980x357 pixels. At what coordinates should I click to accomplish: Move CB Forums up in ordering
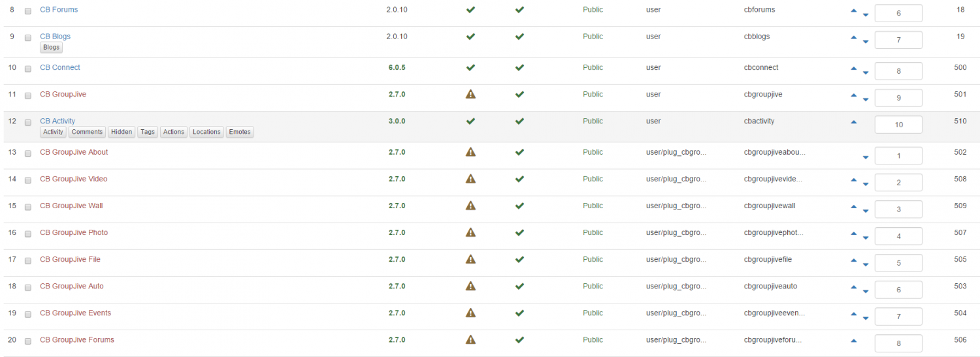click(853, 10)
